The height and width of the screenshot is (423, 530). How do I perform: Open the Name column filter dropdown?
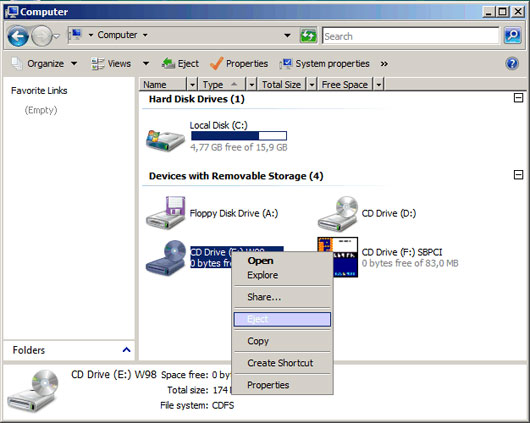pos(192,85)
